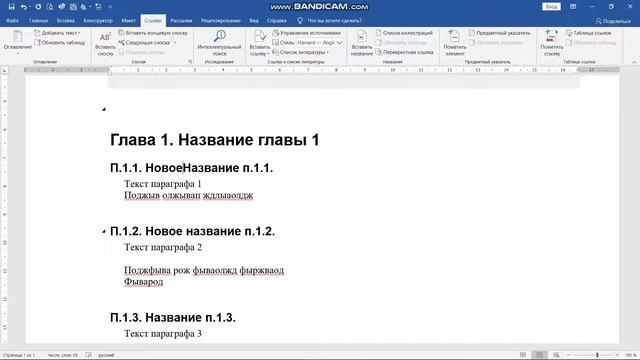This screenshot has width=640, height=360.
Task: Collapse the ribbon with the chevron arrow
Action: point(634,62)
